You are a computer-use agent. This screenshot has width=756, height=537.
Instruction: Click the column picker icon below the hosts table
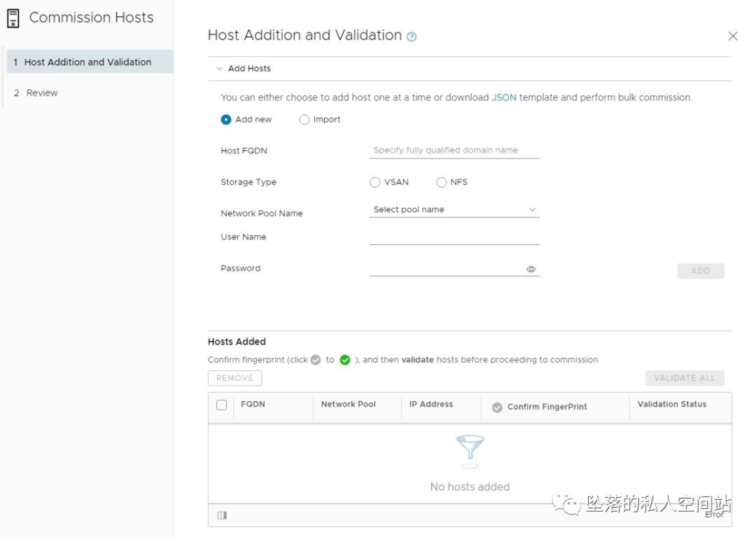(x=222, y=515)
